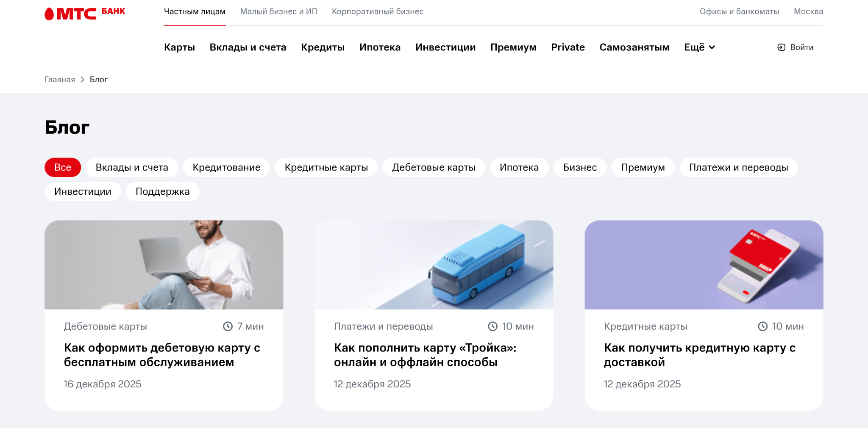Select the Поддержка filter chip
Image resolution: width=868 pixels, height=428 pixels.
pyautogui.click(x=162, y=192)
